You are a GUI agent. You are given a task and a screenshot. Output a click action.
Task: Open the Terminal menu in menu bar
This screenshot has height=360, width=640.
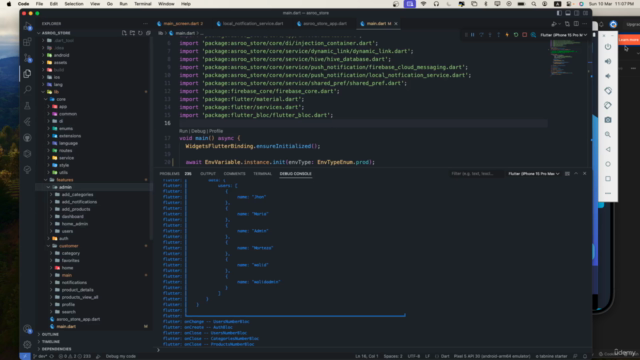(x=143, y=4)
